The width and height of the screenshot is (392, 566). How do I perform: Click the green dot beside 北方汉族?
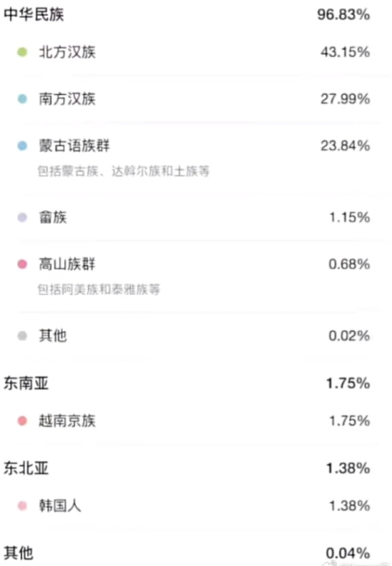pyautogui.click(x=22, y=52)
